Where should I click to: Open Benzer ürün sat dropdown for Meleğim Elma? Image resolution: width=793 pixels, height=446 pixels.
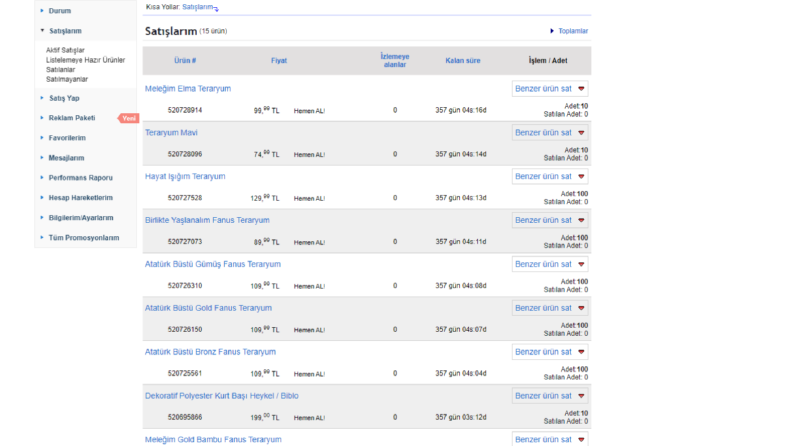tap(550, 88)
